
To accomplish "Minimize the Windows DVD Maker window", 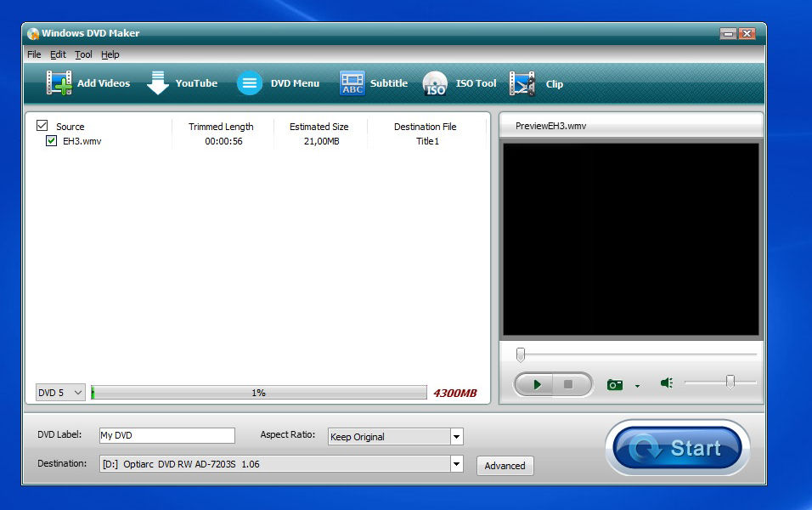I will 728,34.
